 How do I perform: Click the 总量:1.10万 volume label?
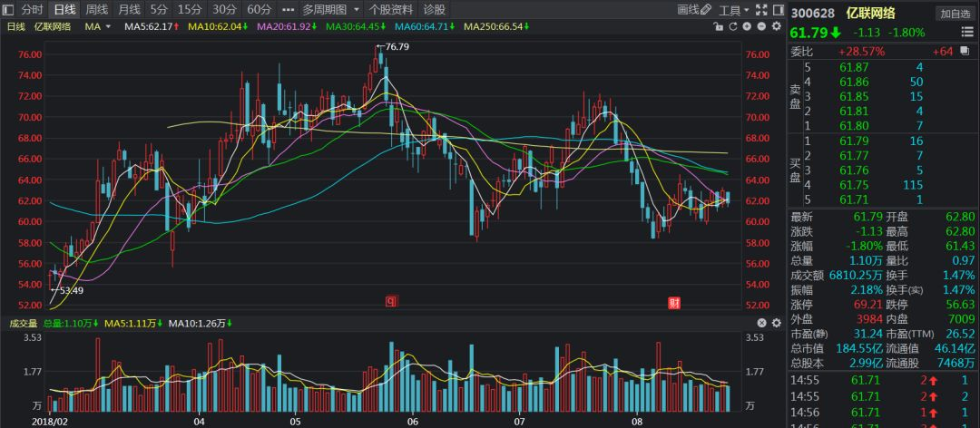72,323
